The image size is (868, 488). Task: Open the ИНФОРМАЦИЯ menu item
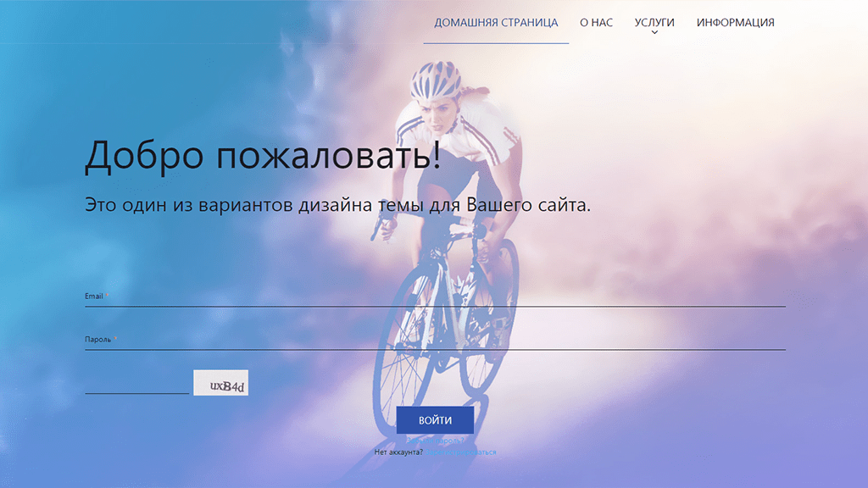point(735,23)
